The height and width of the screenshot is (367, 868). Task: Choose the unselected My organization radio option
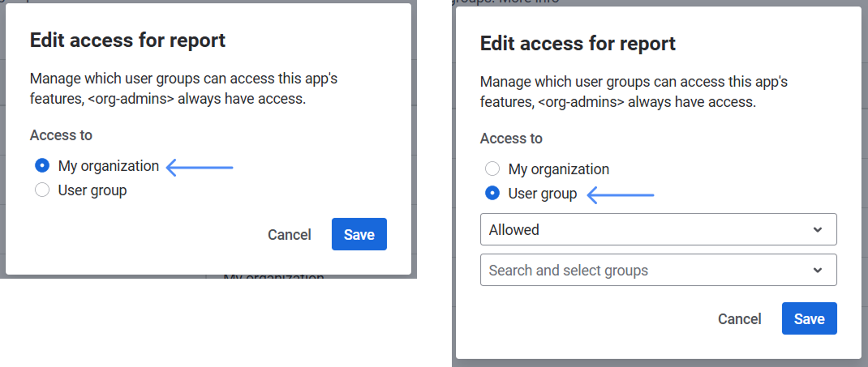492,169
